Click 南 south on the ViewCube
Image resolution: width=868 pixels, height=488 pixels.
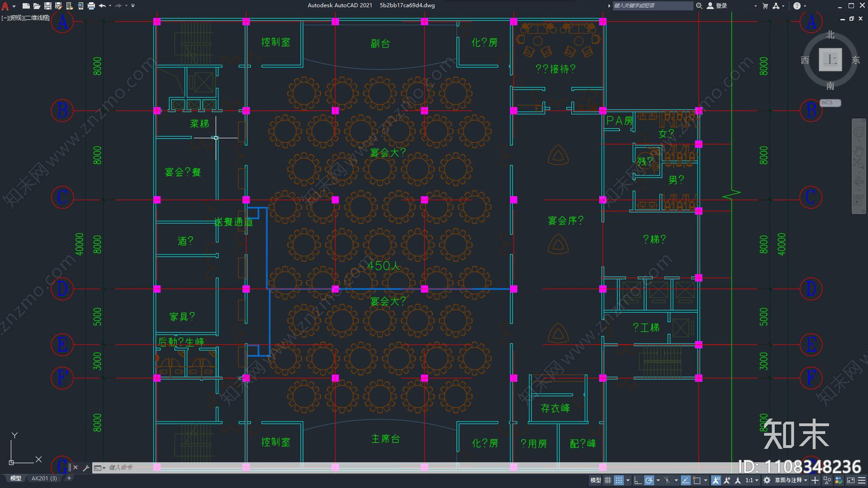click(831, 86)
